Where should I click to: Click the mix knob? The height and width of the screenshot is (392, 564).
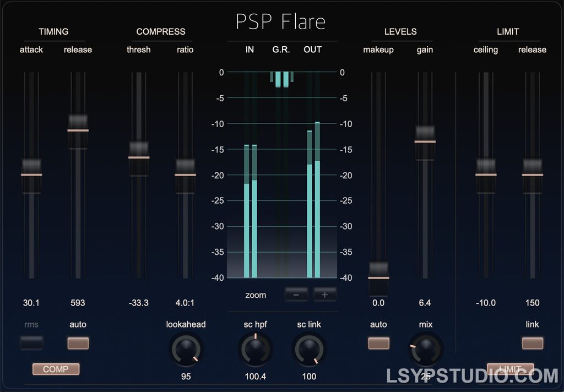426,349
